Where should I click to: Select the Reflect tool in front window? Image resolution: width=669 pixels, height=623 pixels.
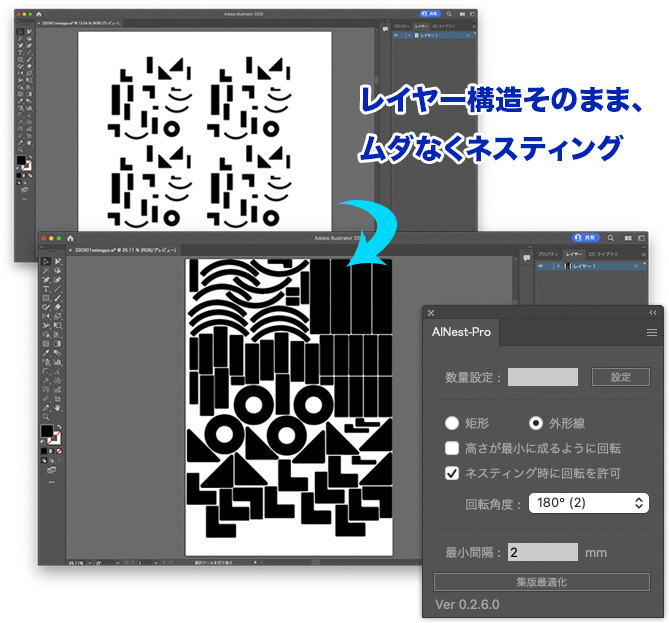click(45, 316)
